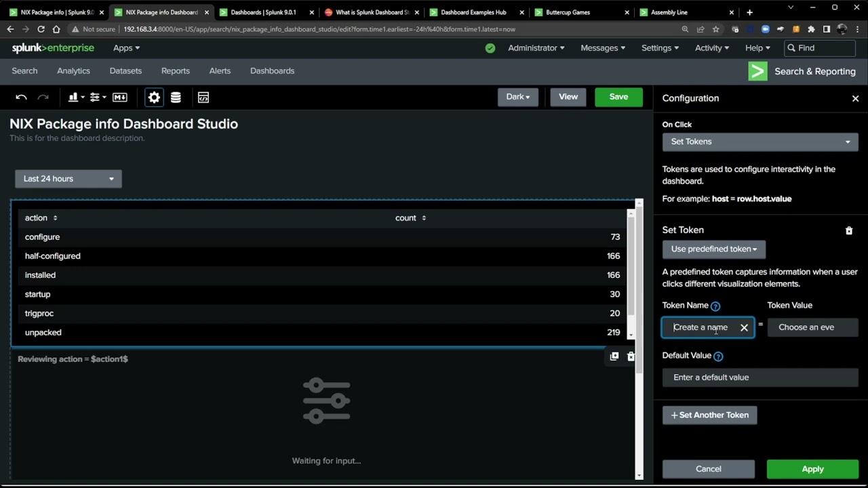Click the Find search box
868x488 pixels.
tap(820, 48)
